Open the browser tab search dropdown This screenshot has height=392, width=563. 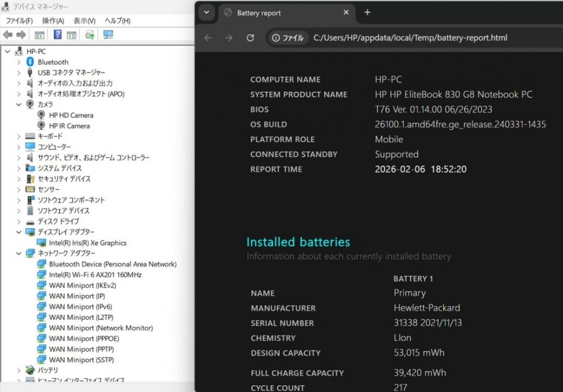click(x=207, y=12)
